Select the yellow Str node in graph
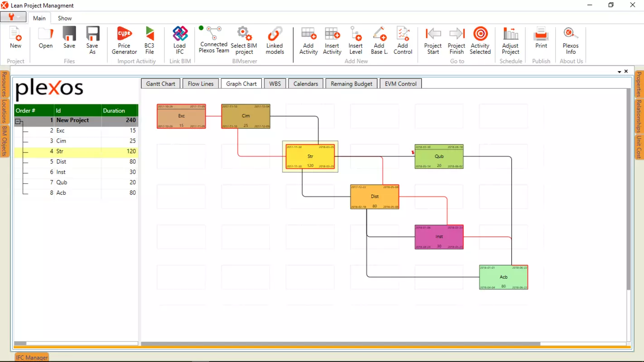This screenshot has width=644, height=362. tap(310, 157)
